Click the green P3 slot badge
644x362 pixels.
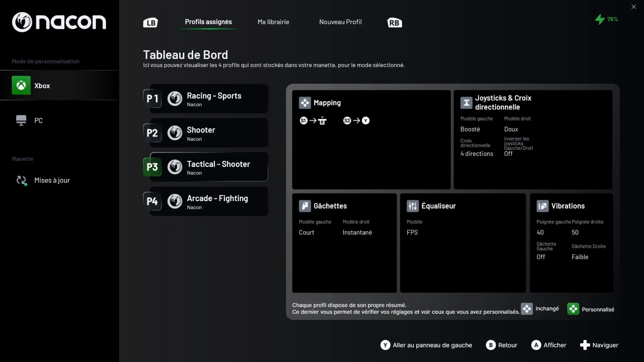152,167
